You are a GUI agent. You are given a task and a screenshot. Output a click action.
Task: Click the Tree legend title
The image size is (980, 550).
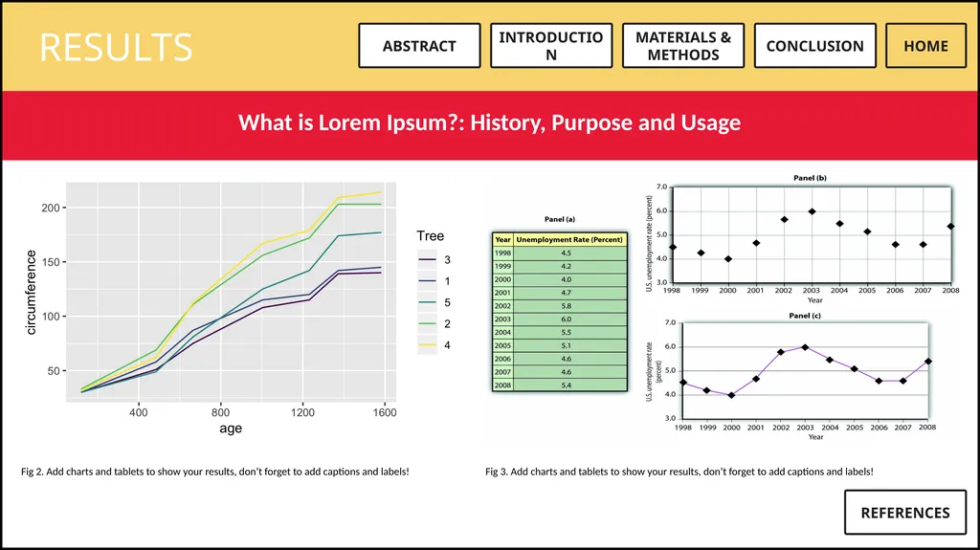pos(430,235)
